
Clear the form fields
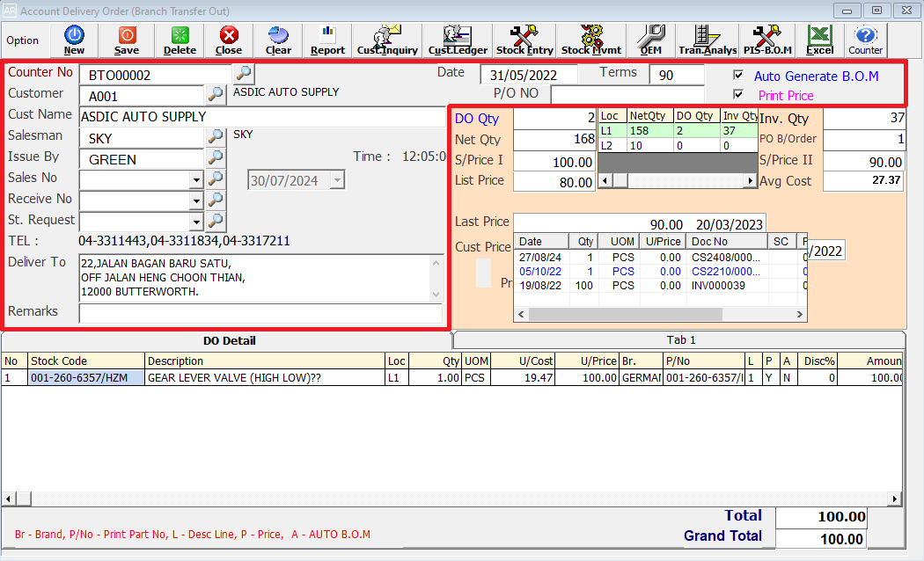[x=278, y=40]
